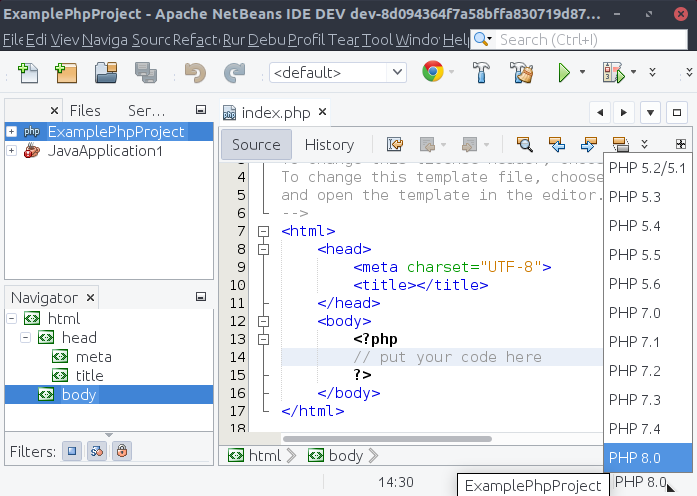
Task: Open the Chrome browser selection icon
Action: tap(433, 72)
